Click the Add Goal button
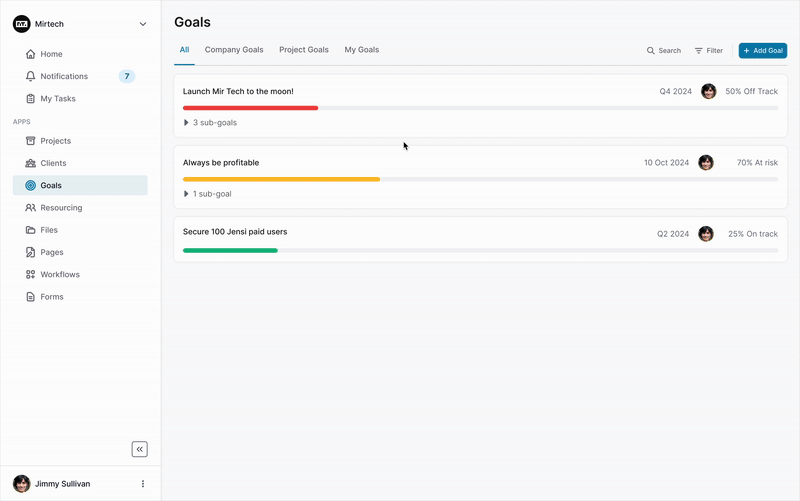The height and width of the screenshot is (501, 800). coord(763,51)
